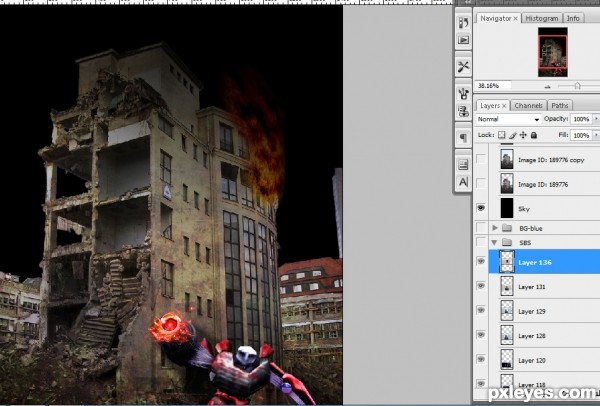Click the Opacity value field

coord(581,119)
